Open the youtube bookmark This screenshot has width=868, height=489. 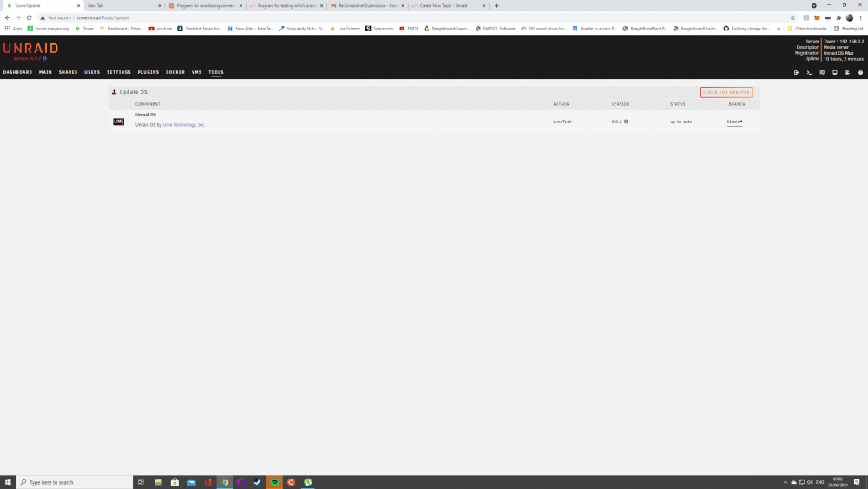tap(160, 29)
